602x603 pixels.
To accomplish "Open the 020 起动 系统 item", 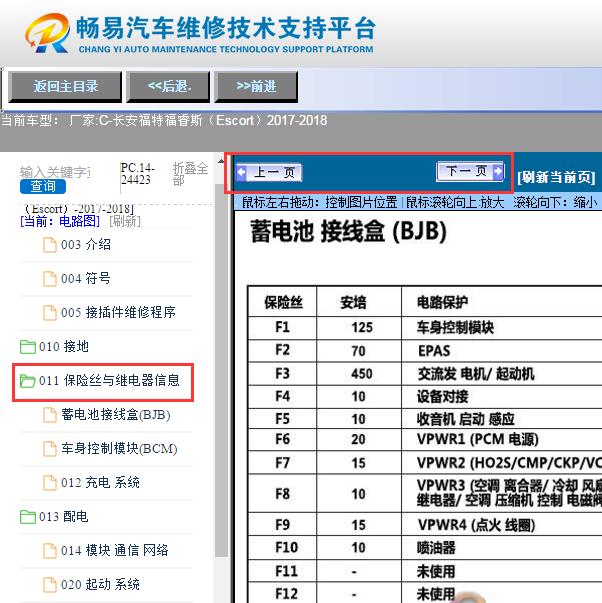I will click(x=100, y=584).
